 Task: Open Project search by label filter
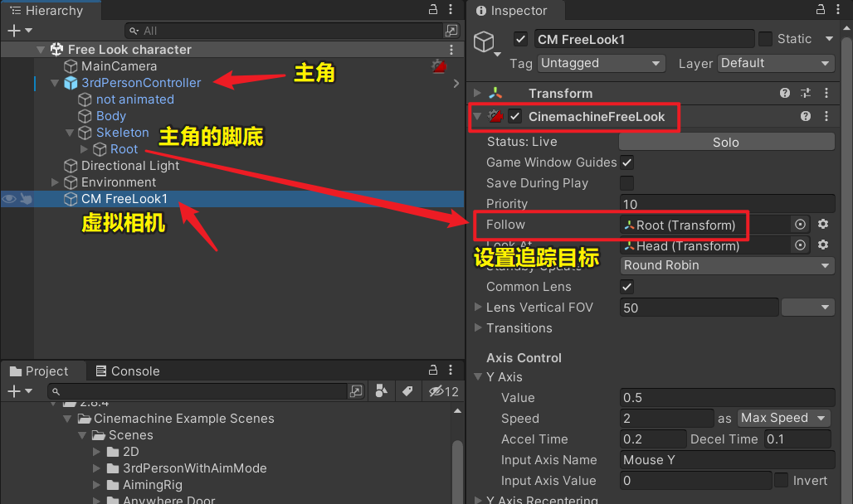click(x=407, y=391)
